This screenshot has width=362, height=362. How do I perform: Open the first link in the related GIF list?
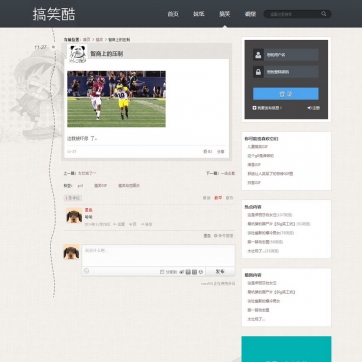257,147
